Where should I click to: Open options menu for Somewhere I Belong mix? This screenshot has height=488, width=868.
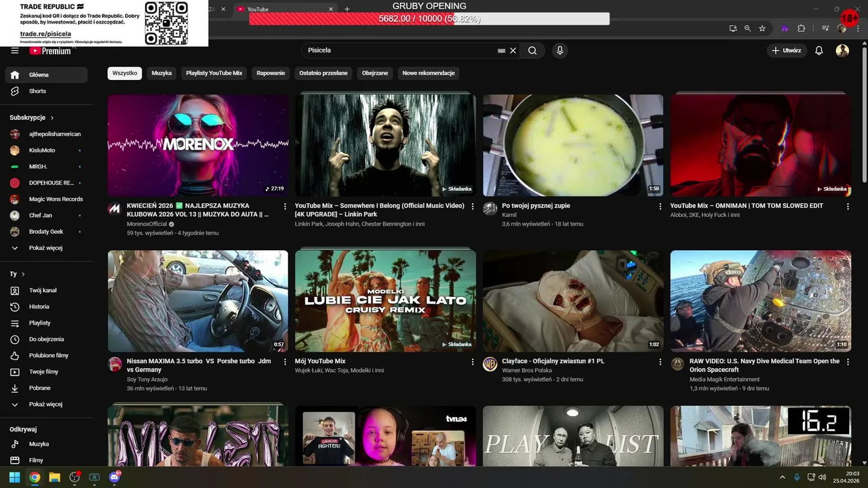tap(473, 206)
